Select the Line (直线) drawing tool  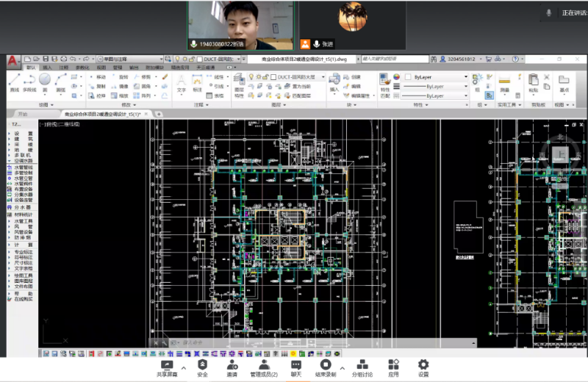tap(14, 82)
